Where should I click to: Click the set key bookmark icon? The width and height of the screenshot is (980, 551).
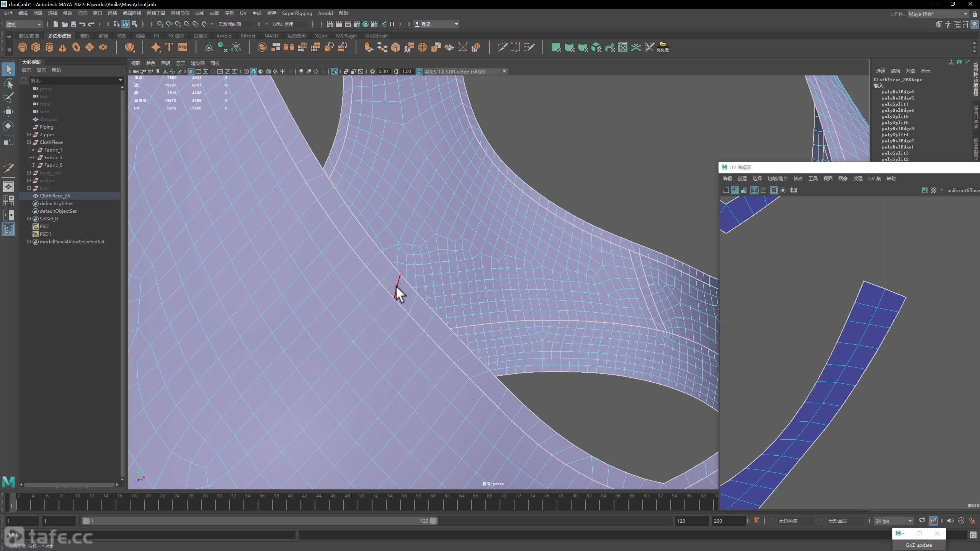click(x=756, y=520)
